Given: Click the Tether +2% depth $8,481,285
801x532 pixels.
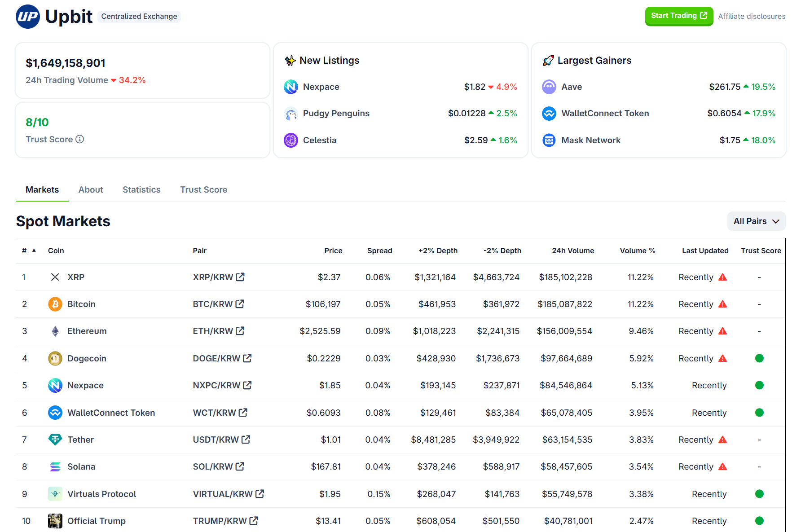Looking at the screenshot, I should (x=433, y=440).
